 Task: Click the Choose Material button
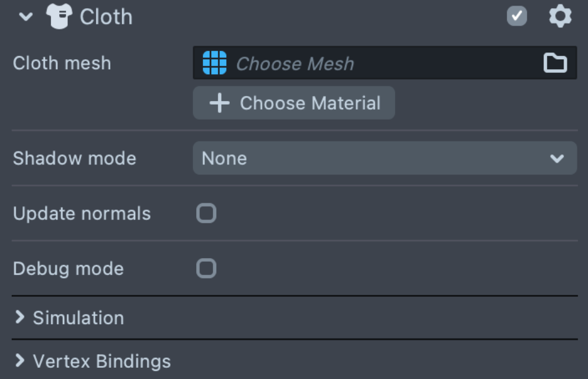point(310,103)
